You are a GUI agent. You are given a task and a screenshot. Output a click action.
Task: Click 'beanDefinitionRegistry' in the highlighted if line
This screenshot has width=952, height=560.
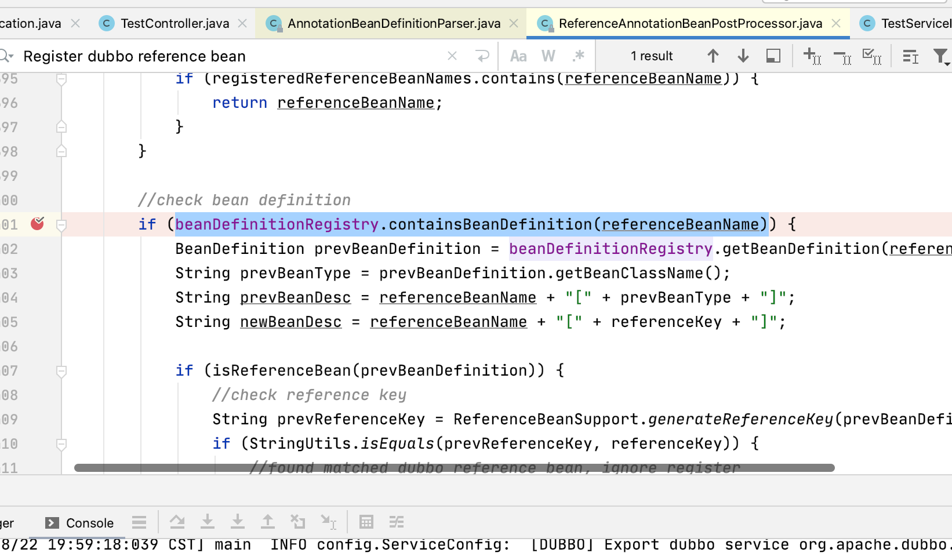(x=277, y=224)
